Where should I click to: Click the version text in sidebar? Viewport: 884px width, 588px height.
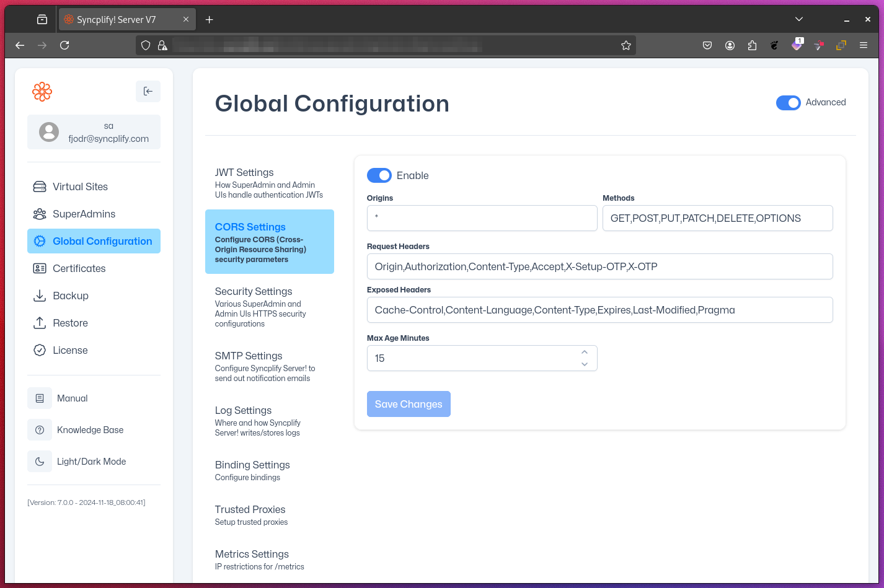click(86, 502)
